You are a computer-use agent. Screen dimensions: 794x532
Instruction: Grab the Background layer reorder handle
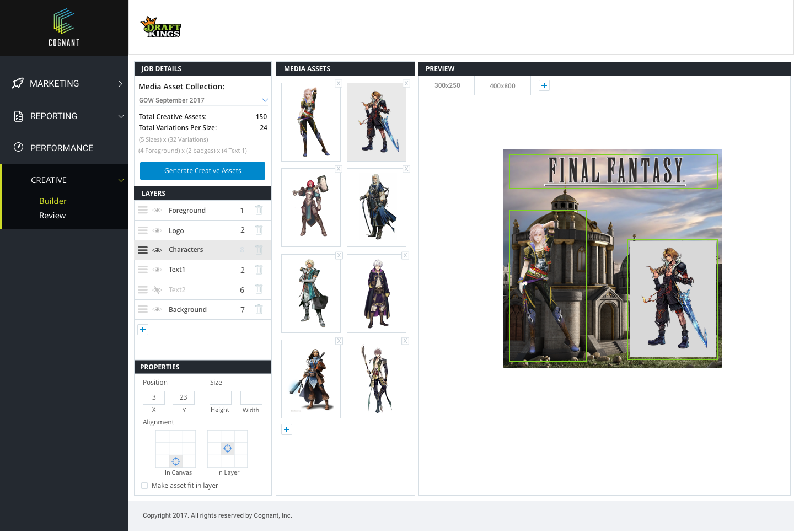pos(143,310)
